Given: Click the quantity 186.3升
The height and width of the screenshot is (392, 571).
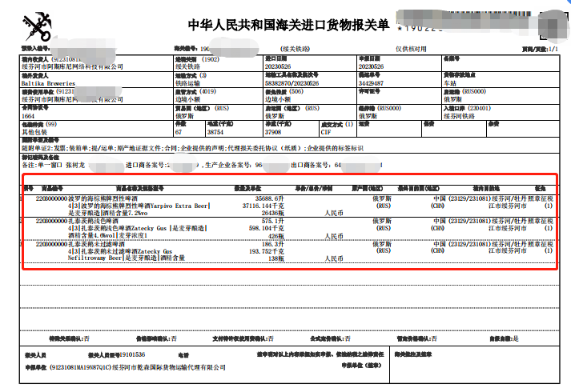Looking at the screenshot, I should point(273,244).
